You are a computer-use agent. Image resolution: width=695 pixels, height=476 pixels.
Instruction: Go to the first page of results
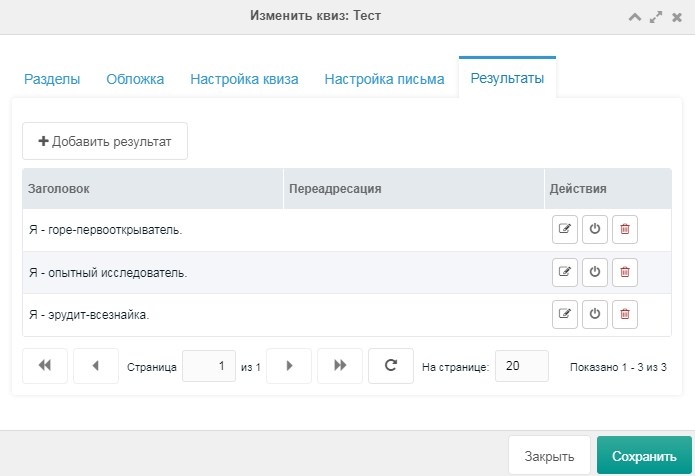[x=45, y=366]
